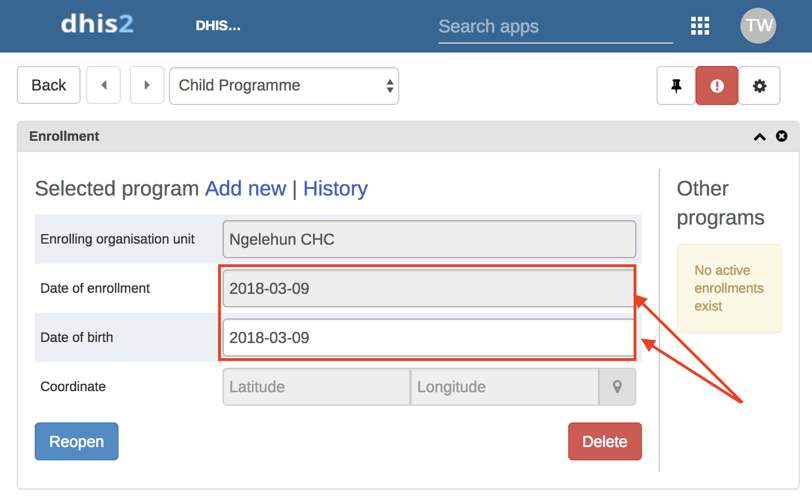The image size is (812, 504).
Task: Click the red Delete button
Action: 605,441
